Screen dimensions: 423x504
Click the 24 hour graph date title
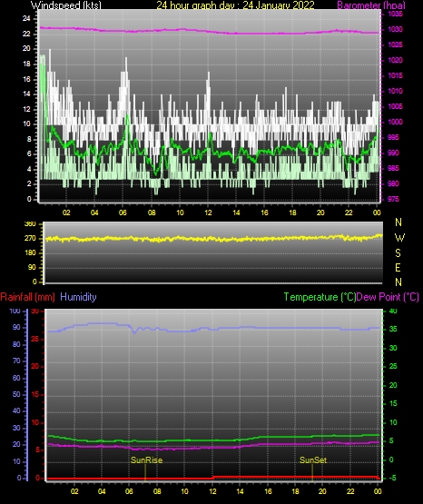[x=235, y=5]
